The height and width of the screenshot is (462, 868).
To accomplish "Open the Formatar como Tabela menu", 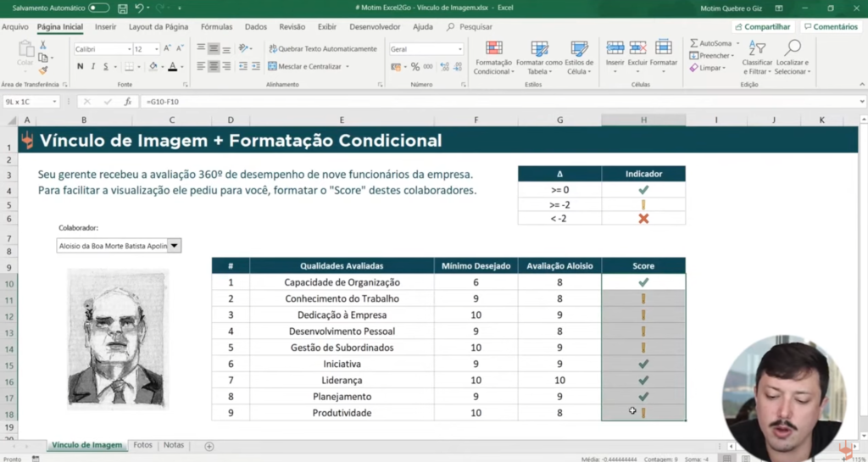I will (x=539, y=58).
